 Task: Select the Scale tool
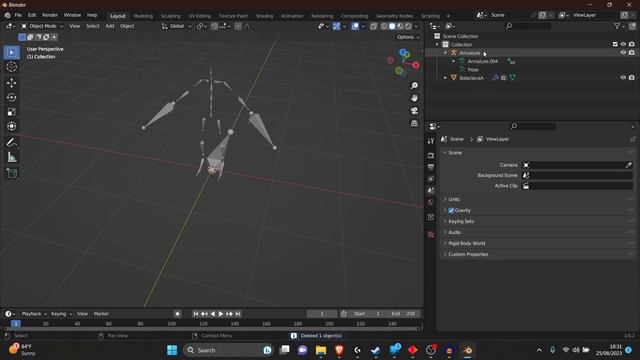[x=11, y=112]
